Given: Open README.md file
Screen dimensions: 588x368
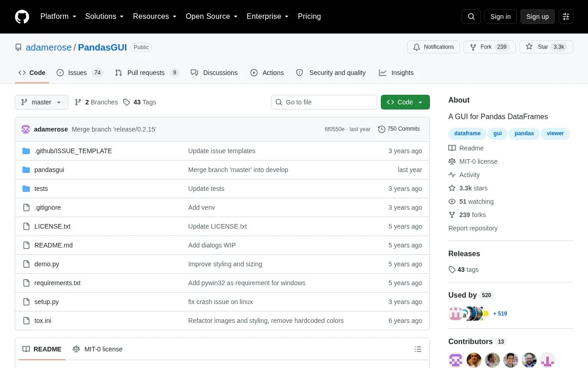Looking at the screenshot, I should [x=53, y=245].
